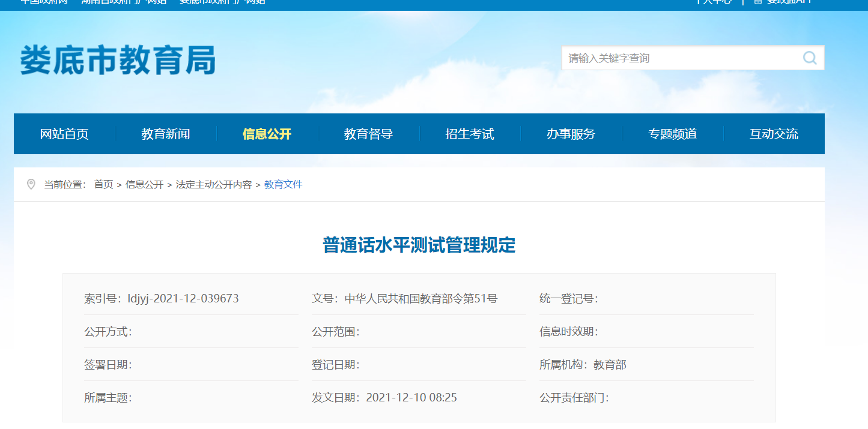Select 专题频道 from the navigation bar
The width and height of the screenshot is (868, 429).
pos(672,134)
